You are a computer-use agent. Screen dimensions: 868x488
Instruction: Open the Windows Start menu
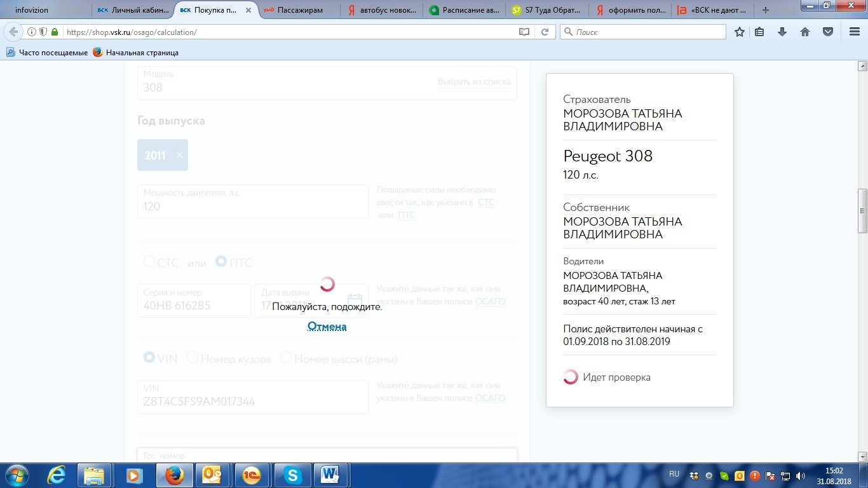(x=17, y=475)
